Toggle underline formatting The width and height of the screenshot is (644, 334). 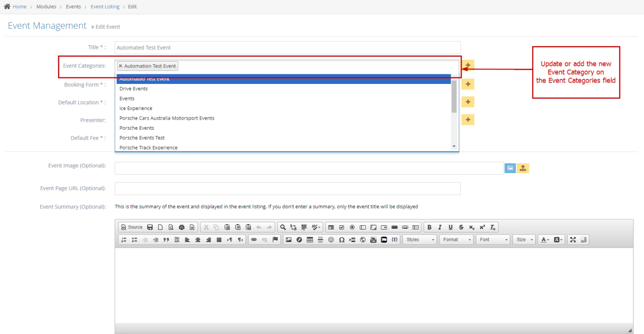450,227
